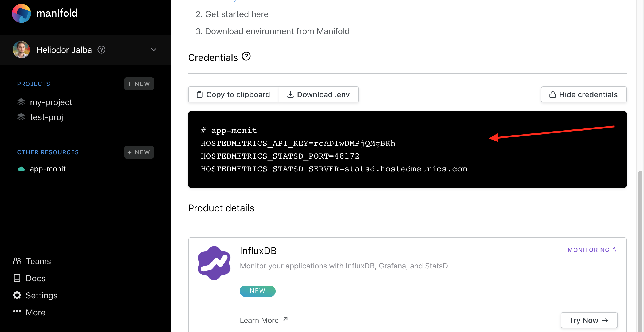Click the OTHER RESOURCES section heading
Viewport: 644px width, 332px height.
click(48, 152)
